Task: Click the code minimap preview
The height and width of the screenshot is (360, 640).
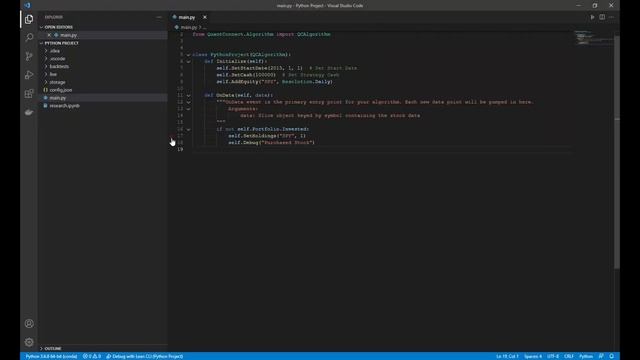Action: pos(593,38)
